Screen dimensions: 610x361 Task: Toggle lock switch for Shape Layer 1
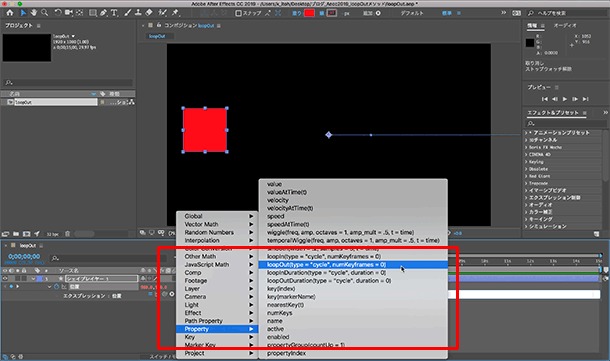pos(24,279)
